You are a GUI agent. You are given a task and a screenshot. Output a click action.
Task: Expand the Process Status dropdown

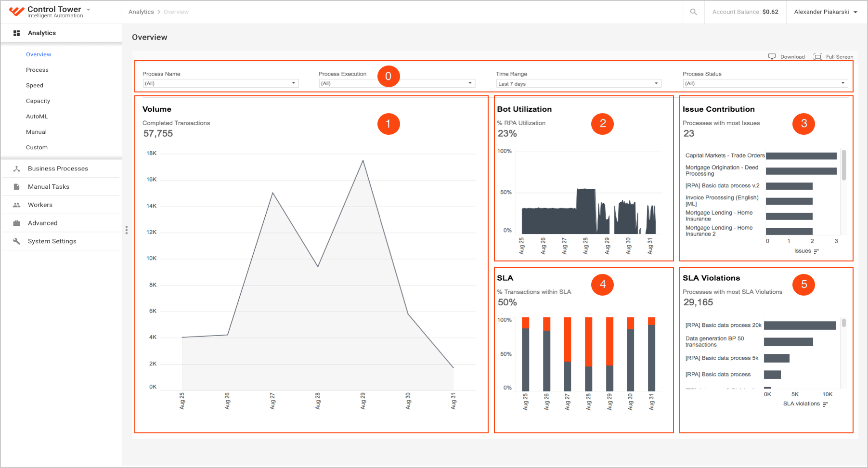[765, 83]
